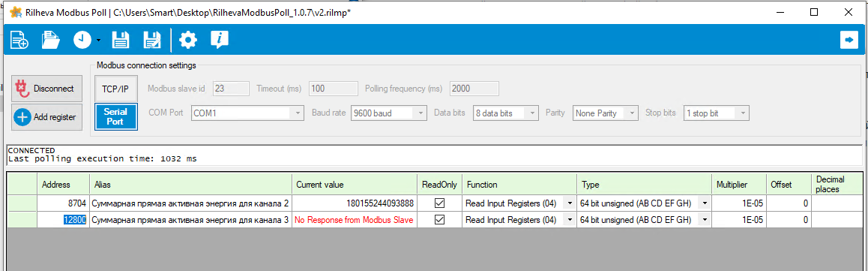Screen dimensions: 868x271
Task: Click the Offset cell of the 8704 row
Action: click(x=789, y=203)
